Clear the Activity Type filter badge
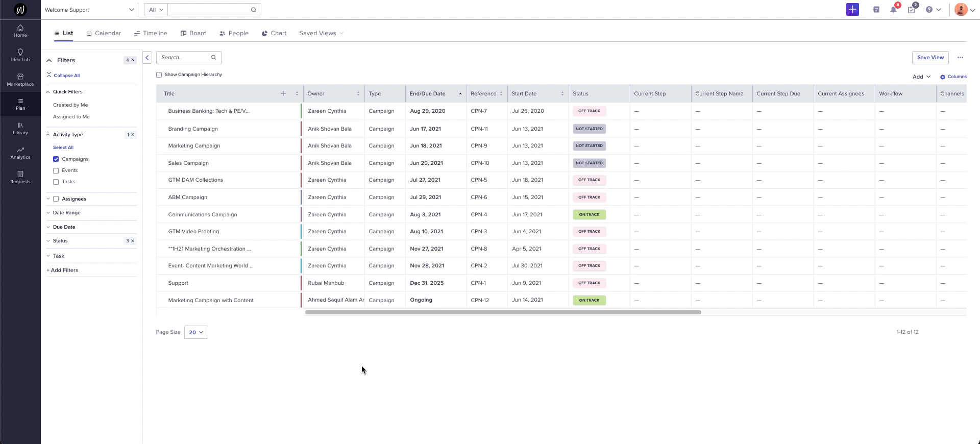The width and height of the screenshot is (980, 444). (x=130, y=135)
